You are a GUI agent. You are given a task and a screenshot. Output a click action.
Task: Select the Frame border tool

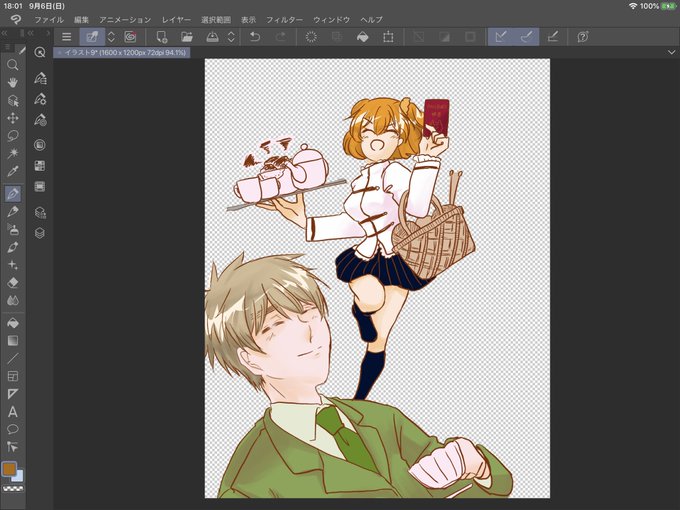[13, 376]
